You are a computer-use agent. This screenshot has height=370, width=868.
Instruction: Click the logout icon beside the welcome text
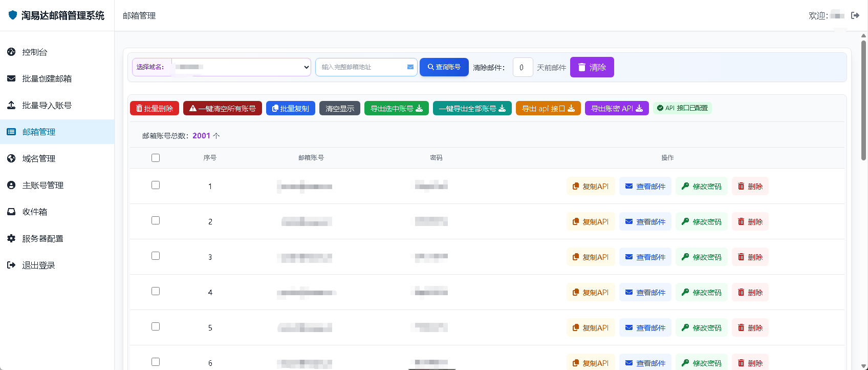(x=855, y=15)
